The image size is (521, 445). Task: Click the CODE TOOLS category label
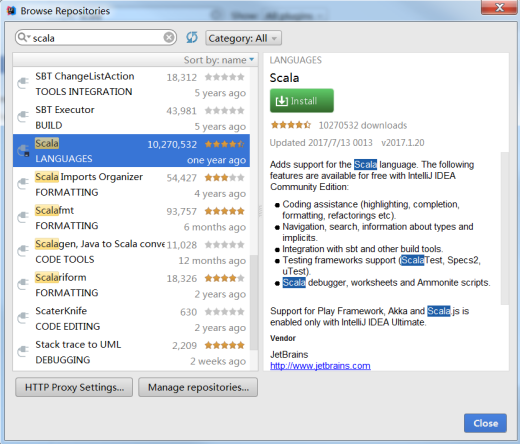[x=65, y=259]
